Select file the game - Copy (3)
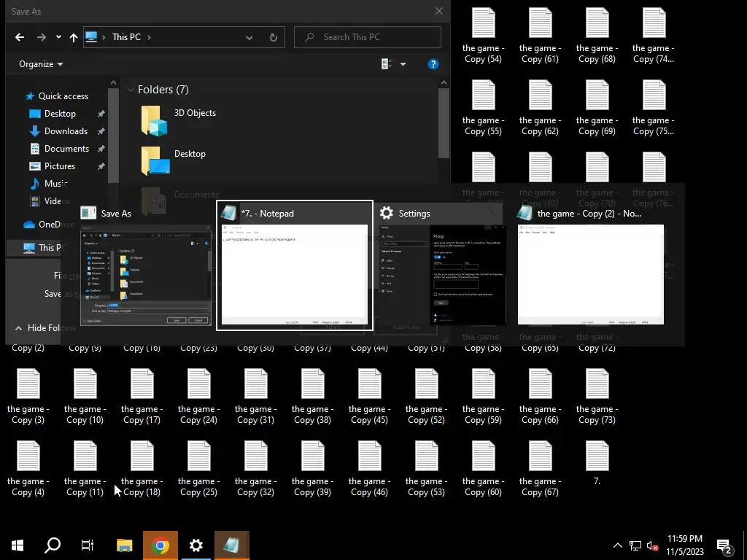This screenshot has height=560, width=747. coord(28,397)
